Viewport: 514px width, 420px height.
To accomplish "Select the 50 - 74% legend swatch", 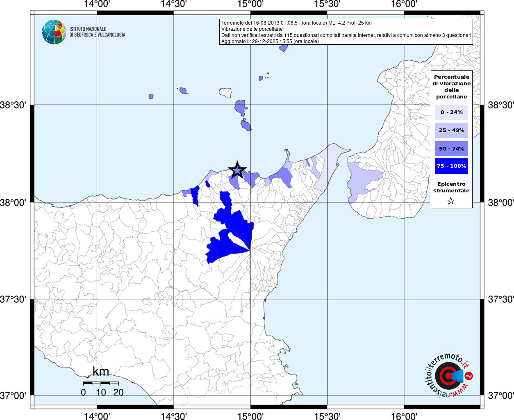I will (x=451, y=148).
